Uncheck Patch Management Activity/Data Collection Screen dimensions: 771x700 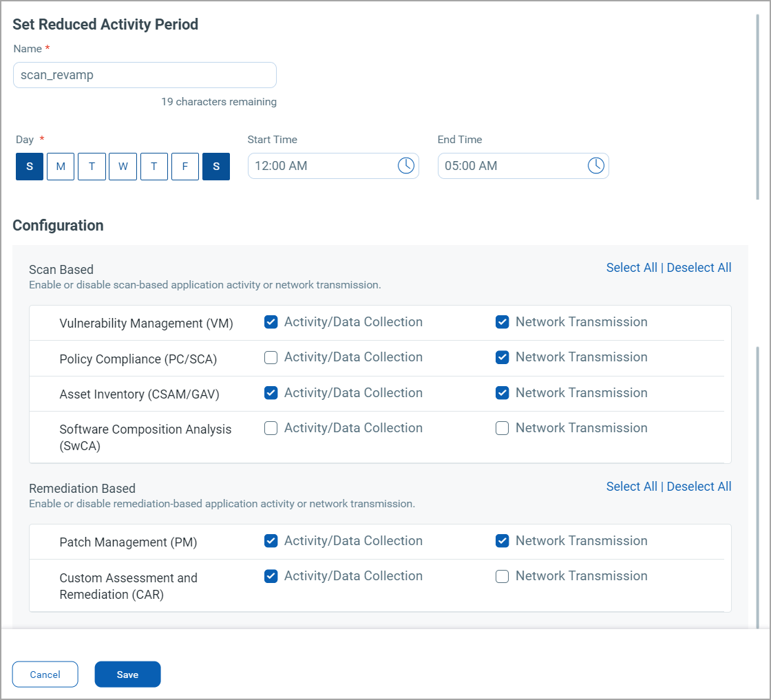[271, 541]
